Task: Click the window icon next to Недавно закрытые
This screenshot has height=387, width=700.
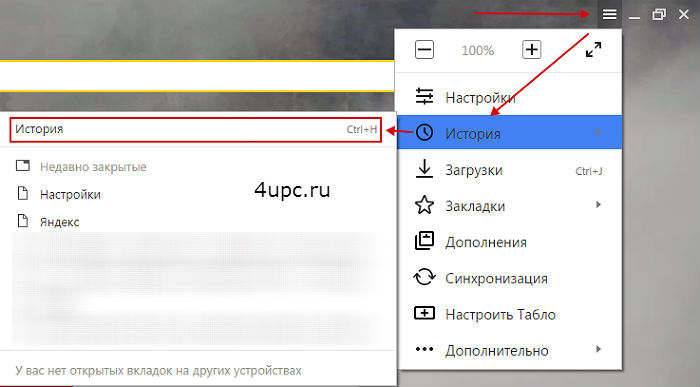Action: pyautogui.click(x=23, y=166)
